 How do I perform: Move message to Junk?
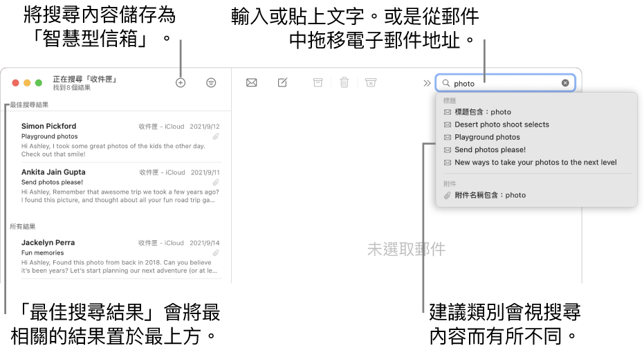pyautogui.click(x=371, y=82)
